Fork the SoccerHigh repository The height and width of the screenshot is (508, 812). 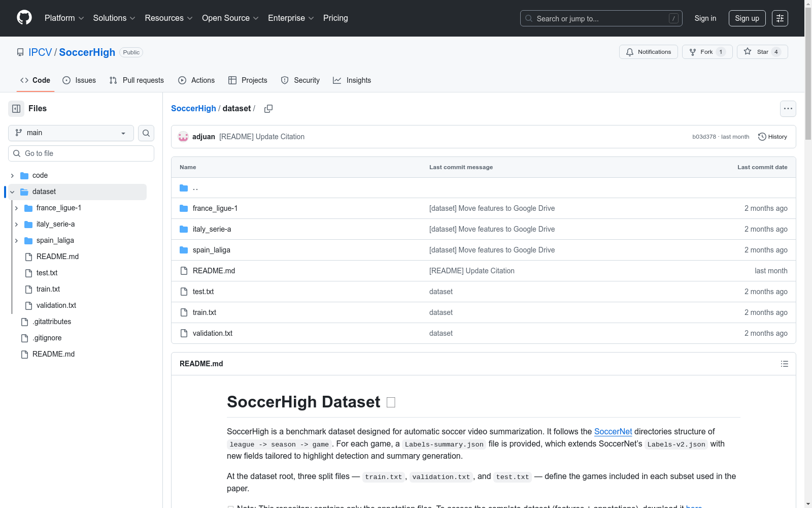pyautogui.click(x=707, y=52)
